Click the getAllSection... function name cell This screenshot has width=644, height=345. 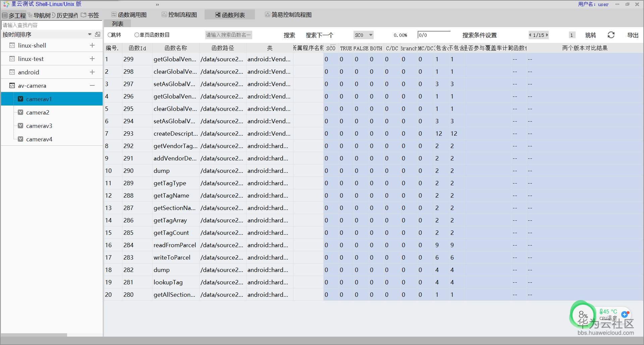click(x=176, y=295)
